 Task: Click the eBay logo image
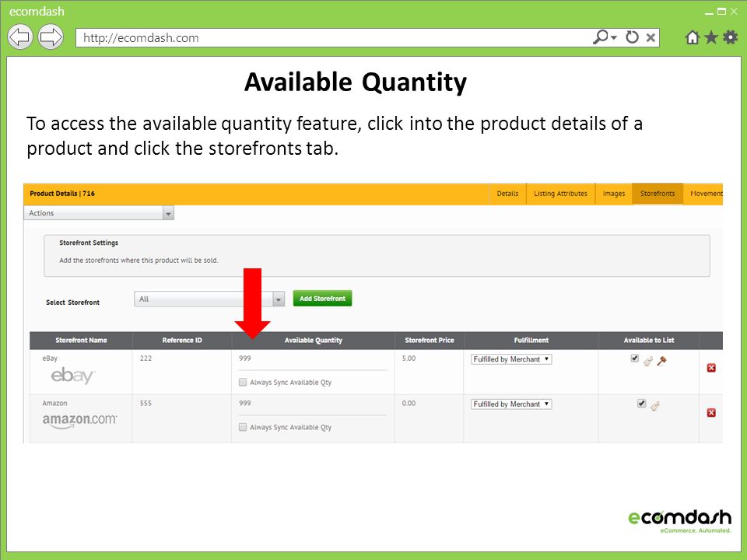73,376
